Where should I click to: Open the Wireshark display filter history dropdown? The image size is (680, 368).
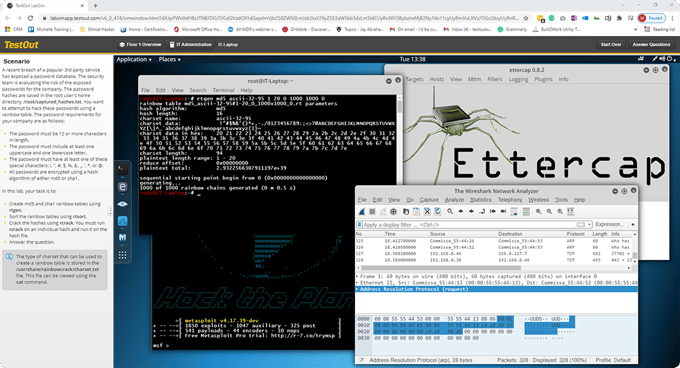[x=589, y=225]
